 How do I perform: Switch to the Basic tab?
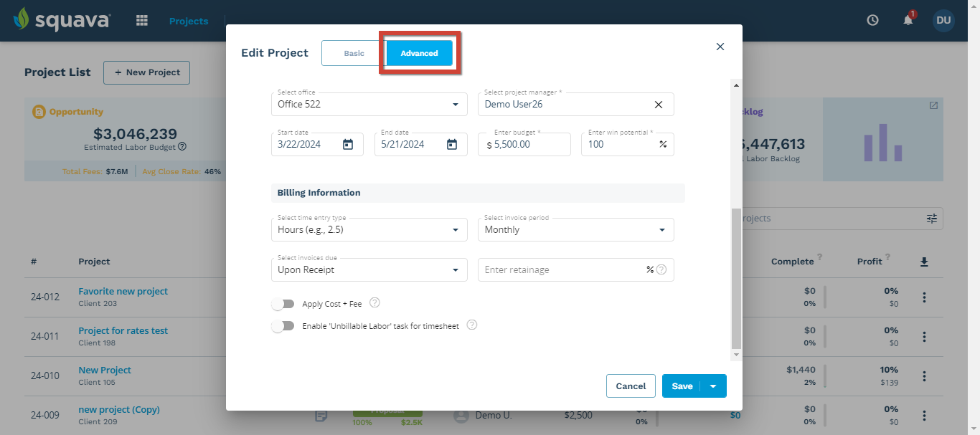click(354, 52)
